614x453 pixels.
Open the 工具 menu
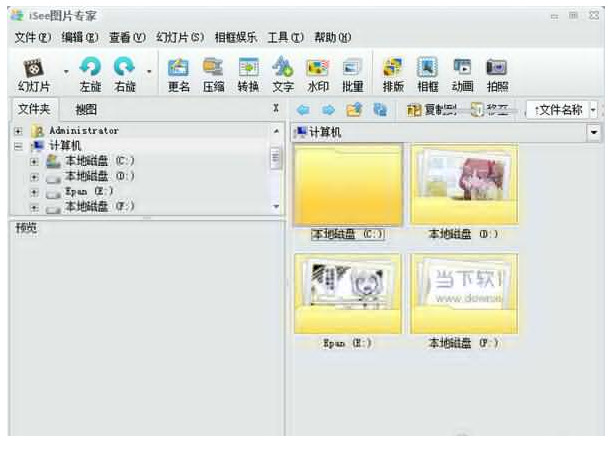click(285, 38)
